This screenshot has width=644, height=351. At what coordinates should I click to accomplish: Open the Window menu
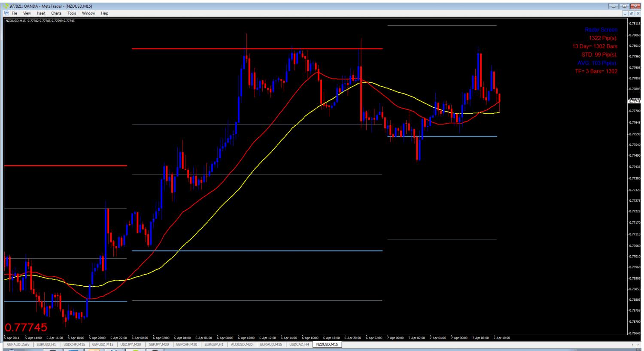pyautogui.click(x=88, y=13)
